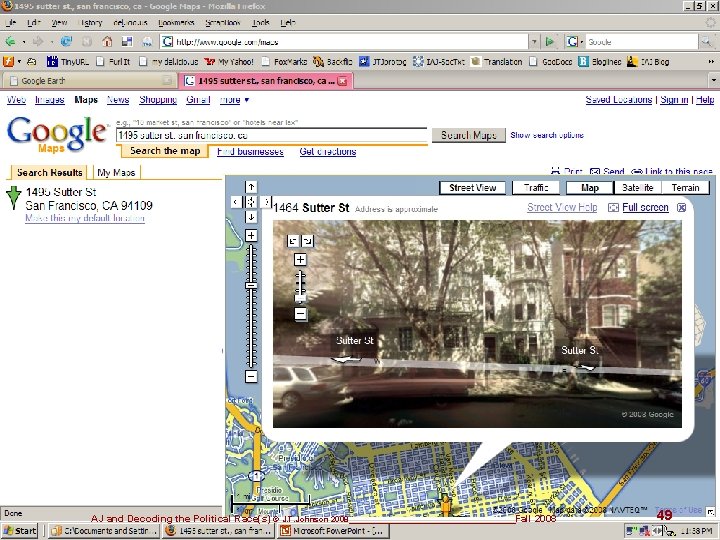Viewport: 720px width, 540px height.
Task: Zoom out Street View image with minus
Action: 300,314
